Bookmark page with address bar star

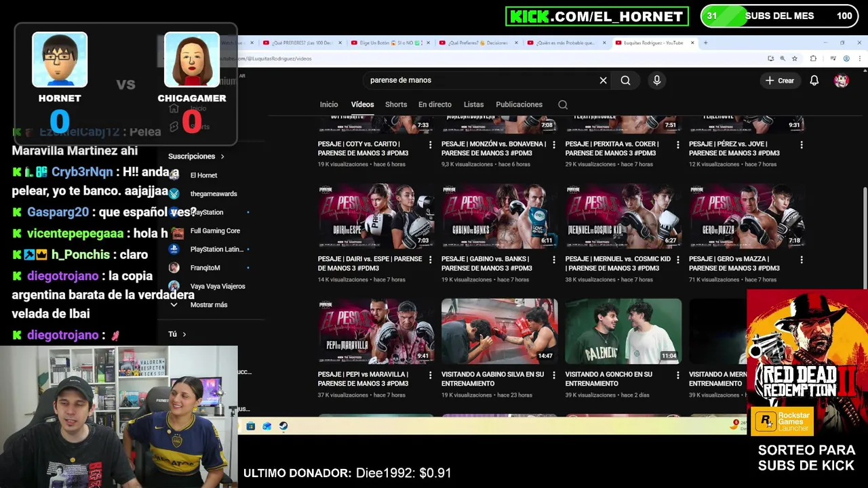click(796, 59)
